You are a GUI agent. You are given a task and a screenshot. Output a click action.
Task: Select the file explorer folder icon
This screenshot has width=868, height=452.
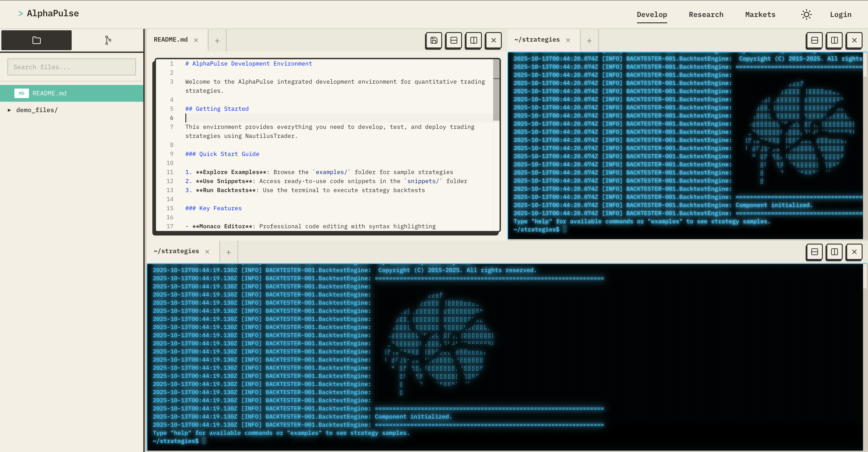click(36, 40)
